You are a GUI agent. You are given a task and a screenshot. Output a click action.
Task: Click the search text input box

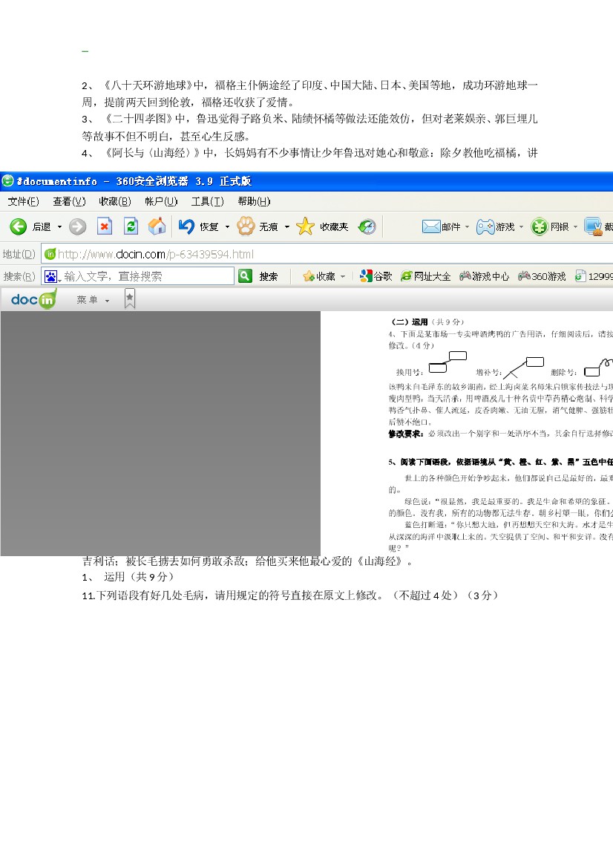(x=138, y=276)
